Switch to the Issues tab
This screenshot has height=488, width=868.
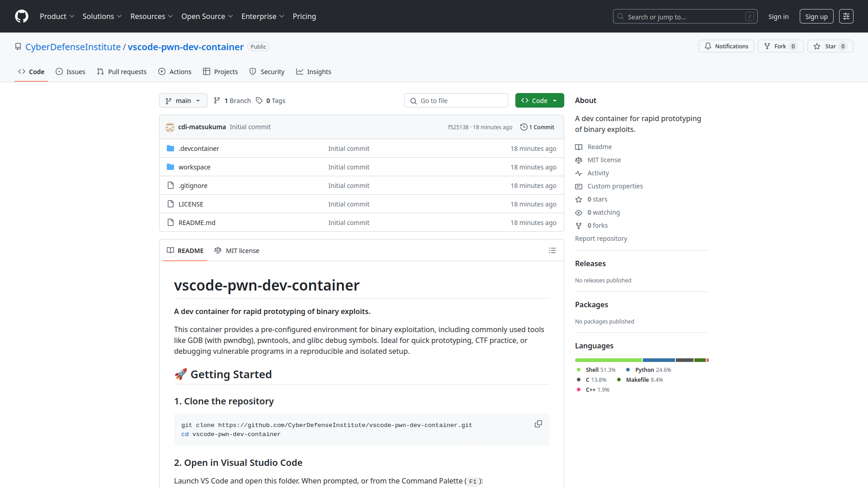click(71, 71)
